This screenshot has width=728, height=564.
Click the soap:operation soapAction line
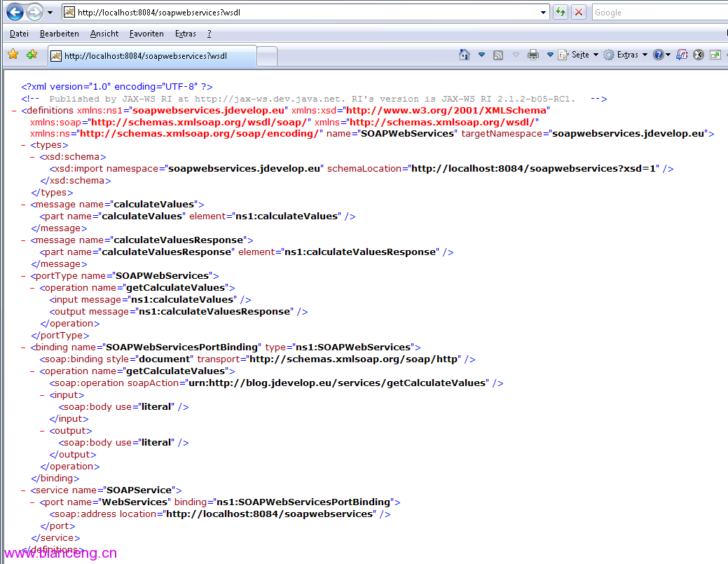tap(276, 383)
